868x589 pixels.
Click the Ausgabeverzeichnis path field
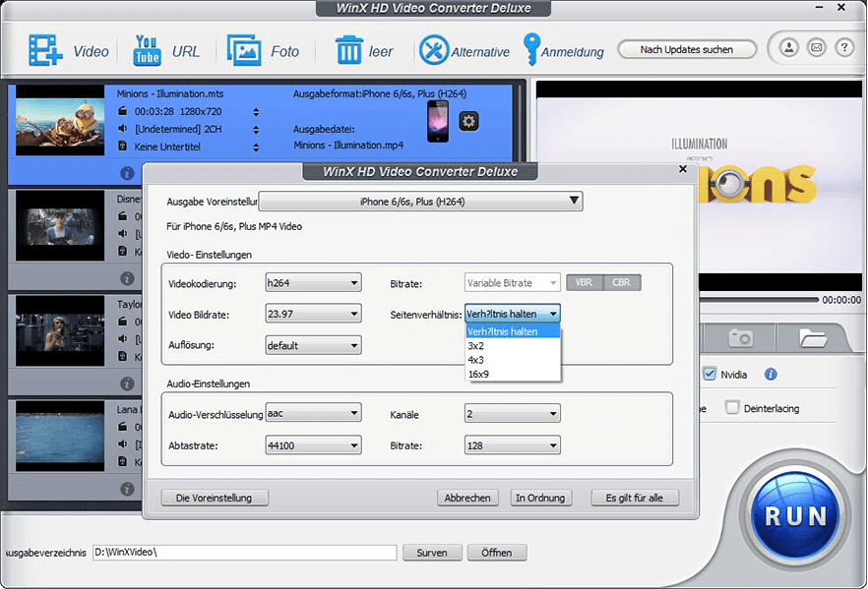tap(245, 553)
